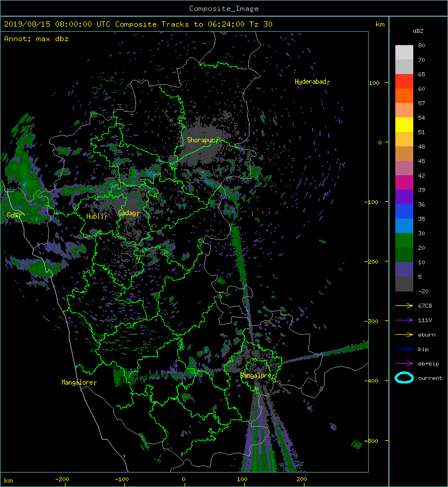
Task: Click the eburn legend label
Action: click(x=427, y=335)
